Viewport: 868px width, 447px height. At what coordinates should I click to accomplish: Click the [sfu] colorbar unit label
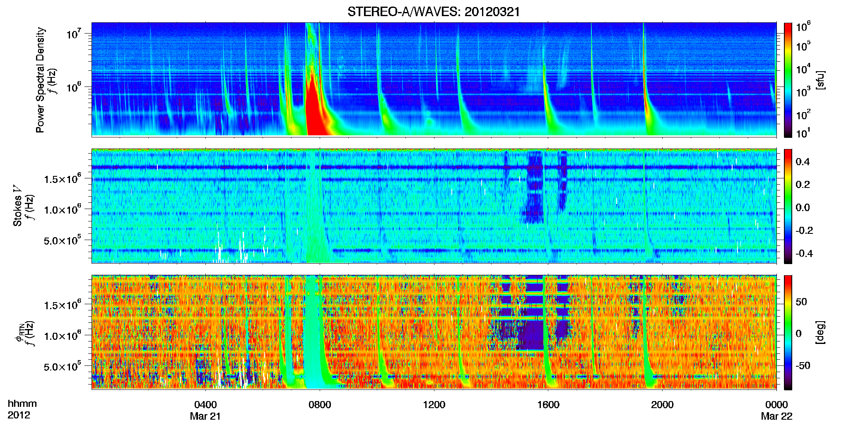point(820,80)
